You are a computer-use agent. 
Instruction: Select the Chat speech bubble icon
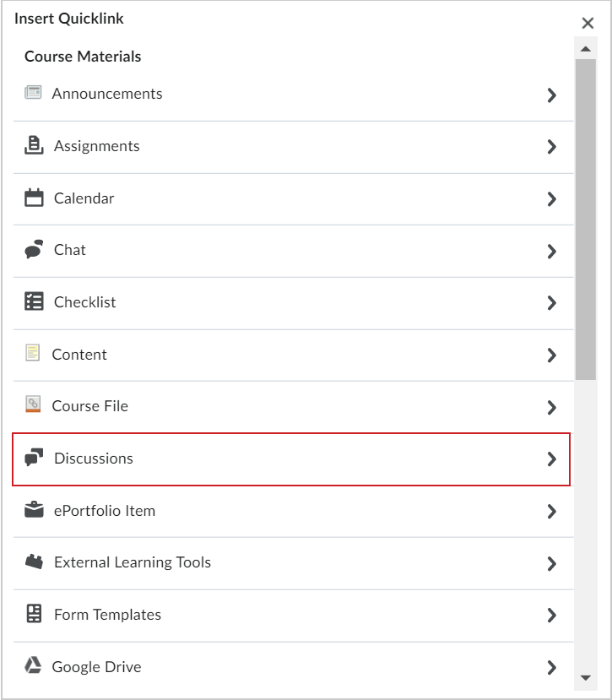click(35, 249)
